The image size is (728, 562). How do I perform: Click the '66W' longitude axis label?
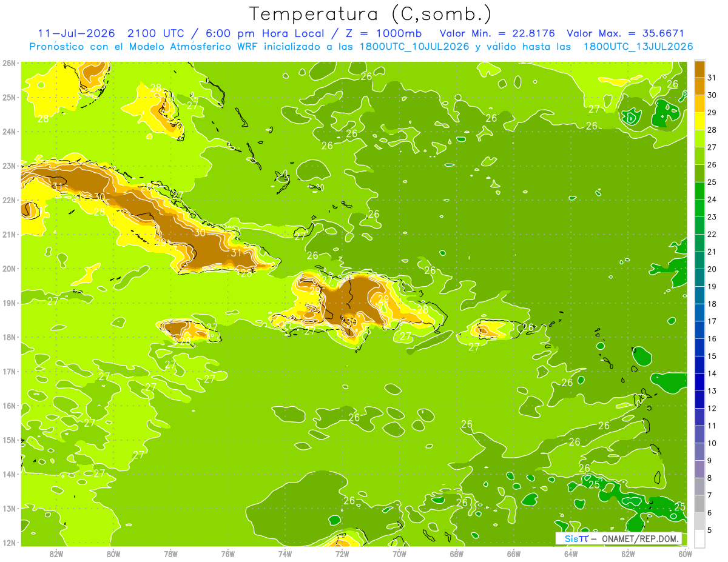(x=513, y=554)
